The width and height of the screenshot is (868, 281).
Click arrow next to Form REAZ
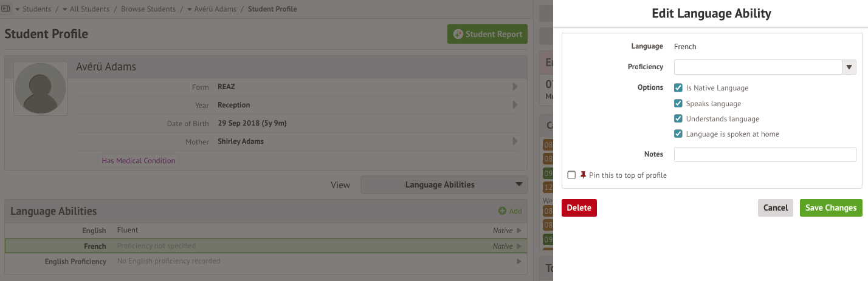(515, 87)
